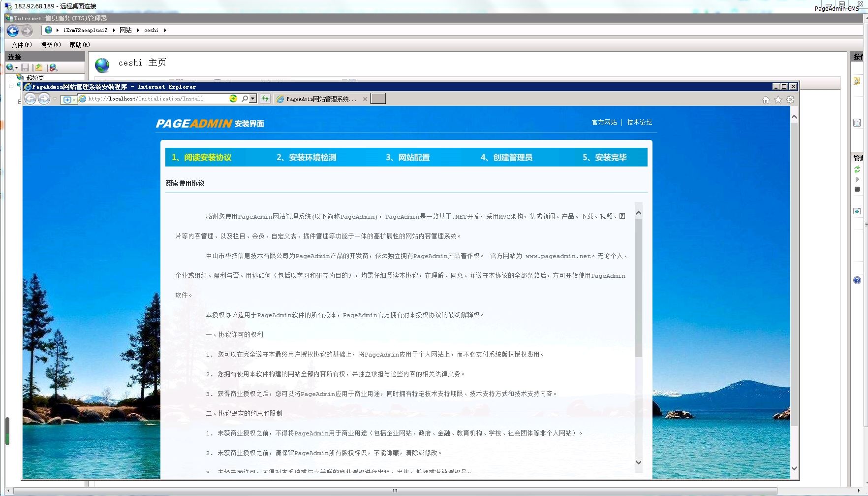Expand breadcrumb arrow after iZrm72aeap1uaiZ
This screenshot has width=868, height=496.
114,31
